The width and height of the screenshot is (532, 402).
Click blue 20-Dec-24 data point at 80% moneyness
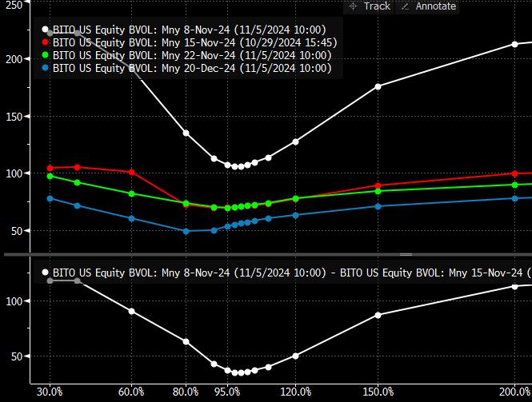(186, 231)
